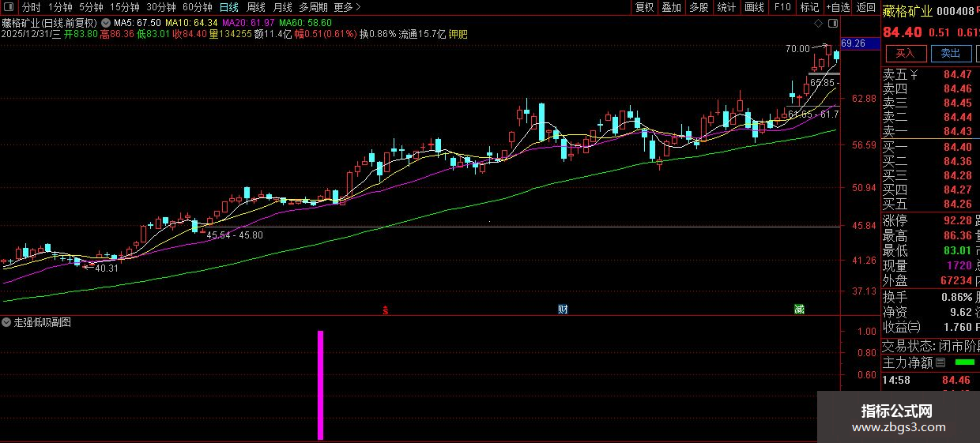Click the 卖五 price 84.47
980x443 pixels.
958,75
